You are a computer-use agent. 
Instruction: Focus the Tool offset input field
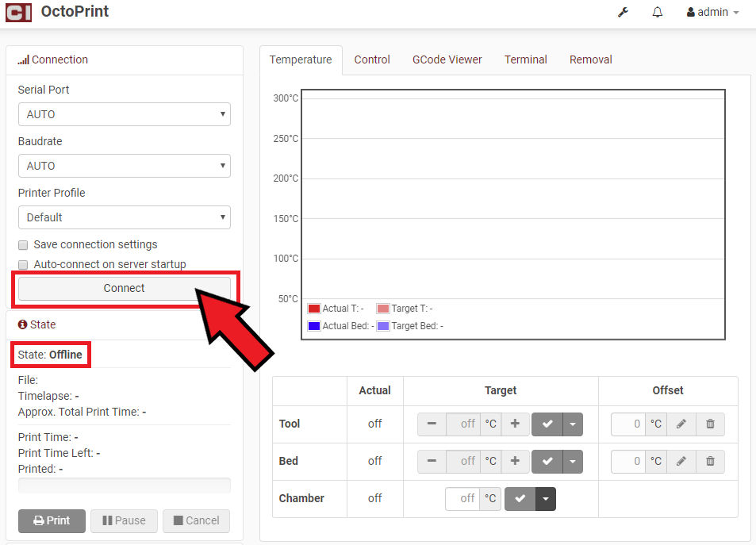coord(628,424)
